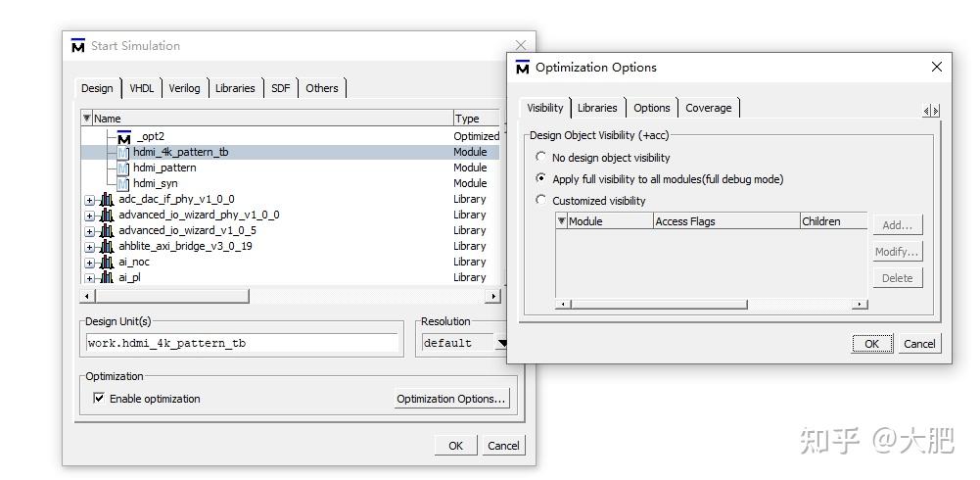Select the ai_noc library icon

(x=107, y=262)
